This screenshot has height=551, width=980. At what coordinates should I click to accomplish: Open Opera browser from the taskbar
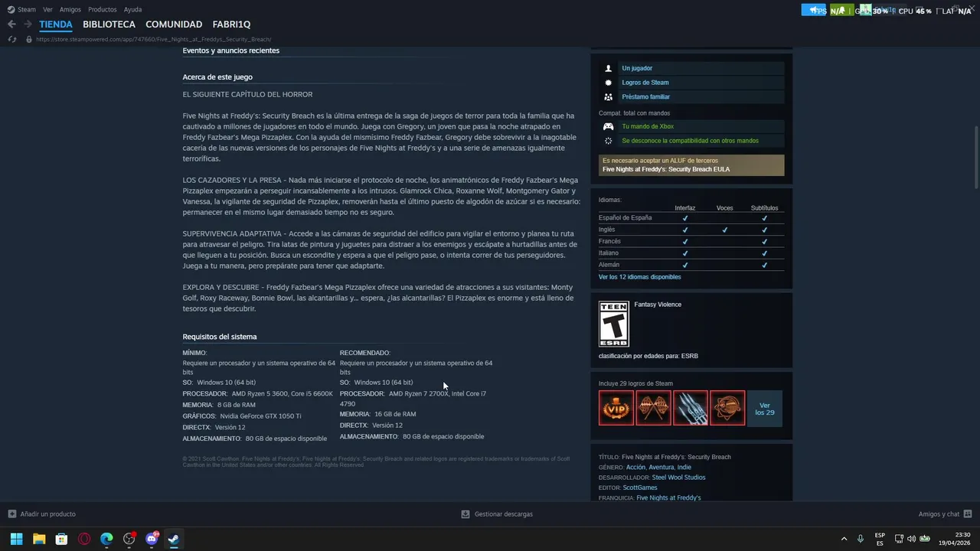[84, 539]
